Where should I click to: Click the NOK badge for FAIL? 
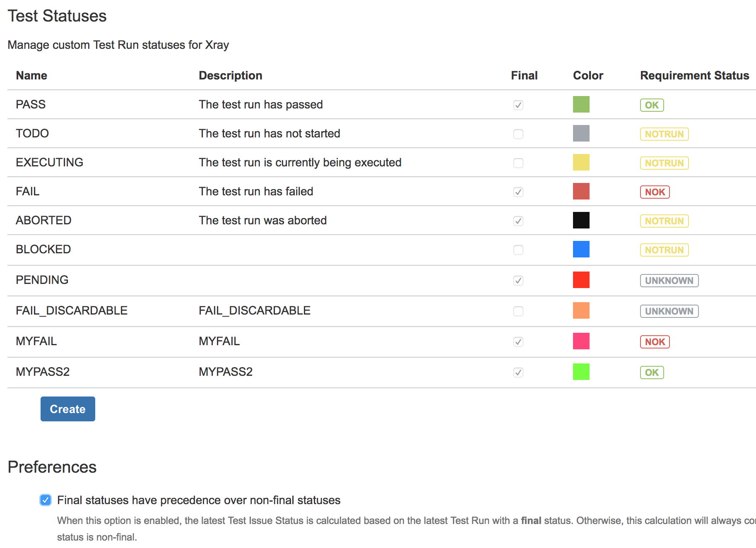(x=655, y=192)
